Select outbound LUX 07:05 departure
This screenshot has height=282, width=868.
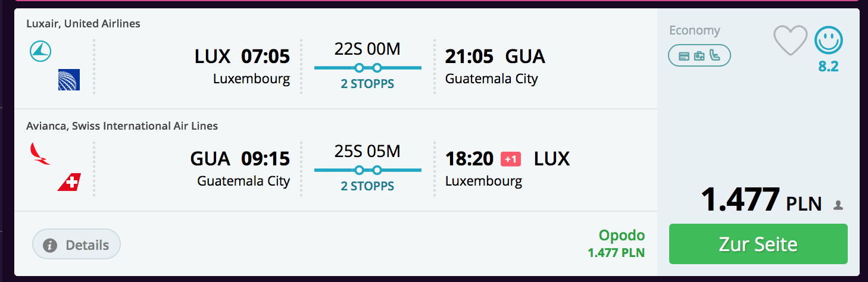tap(242, 57)
